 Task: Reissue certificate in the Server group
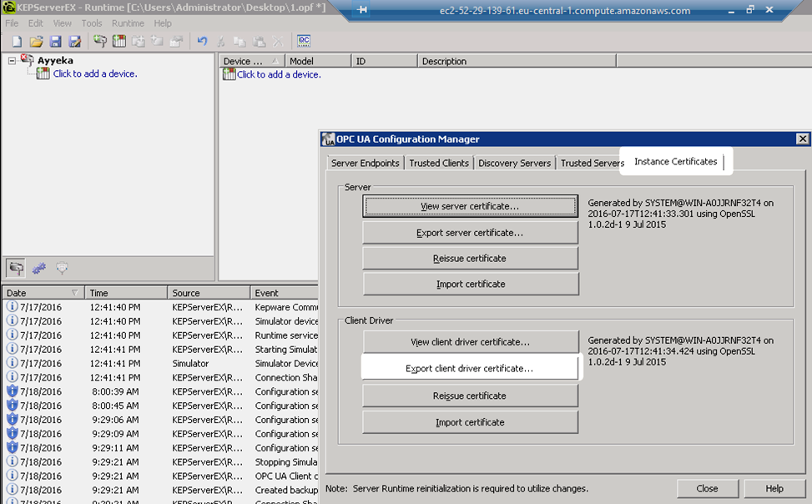click(x=470, y=259)
